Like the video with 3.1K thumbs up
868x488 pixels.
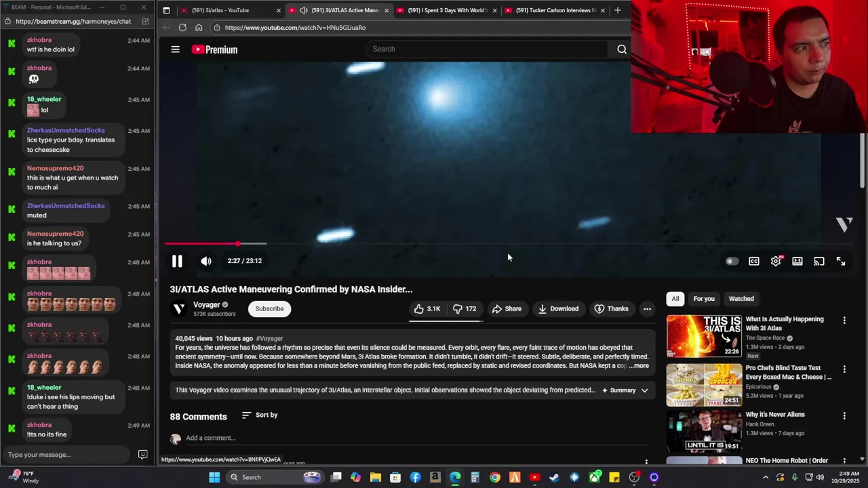pos(427,308)
